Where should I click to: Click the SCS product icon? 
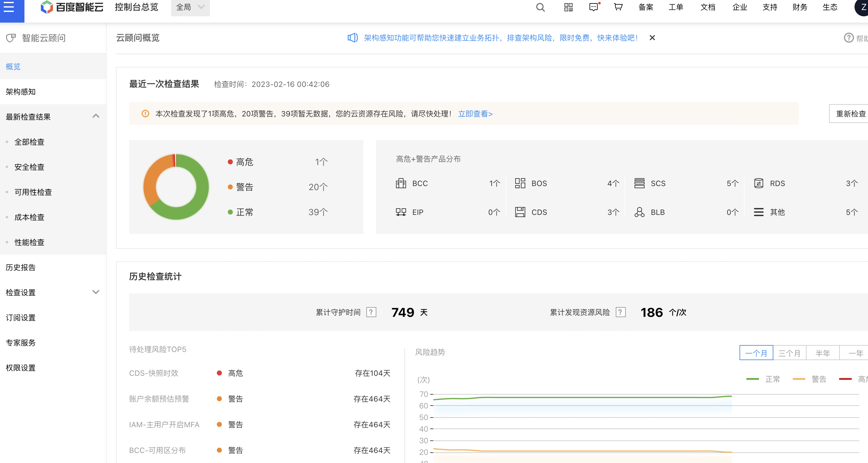(639, 183)
